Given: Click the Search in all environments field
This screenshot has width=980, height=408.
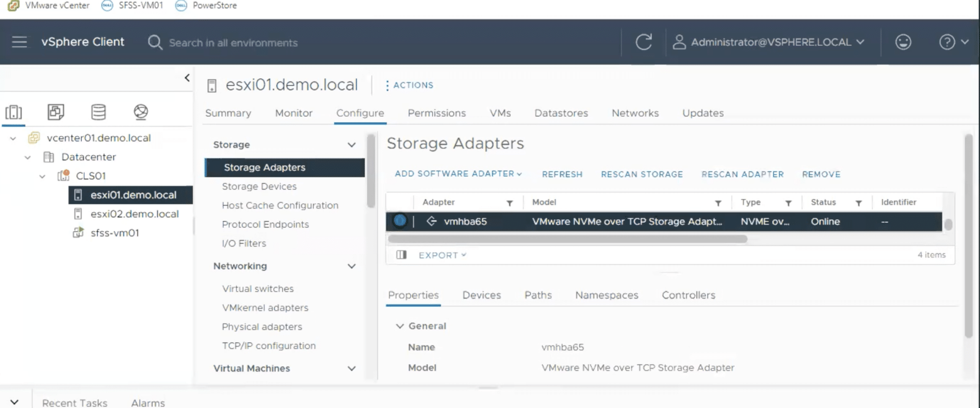Looking at the screenshot, I should [x=233, y=43].
